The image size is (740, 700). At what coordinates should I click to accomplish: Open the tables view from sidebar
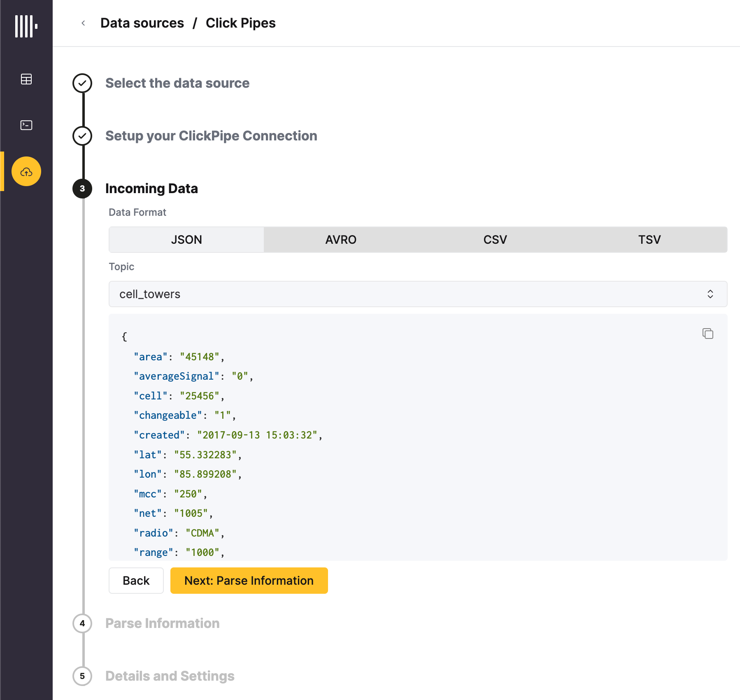tap(26, 79)
